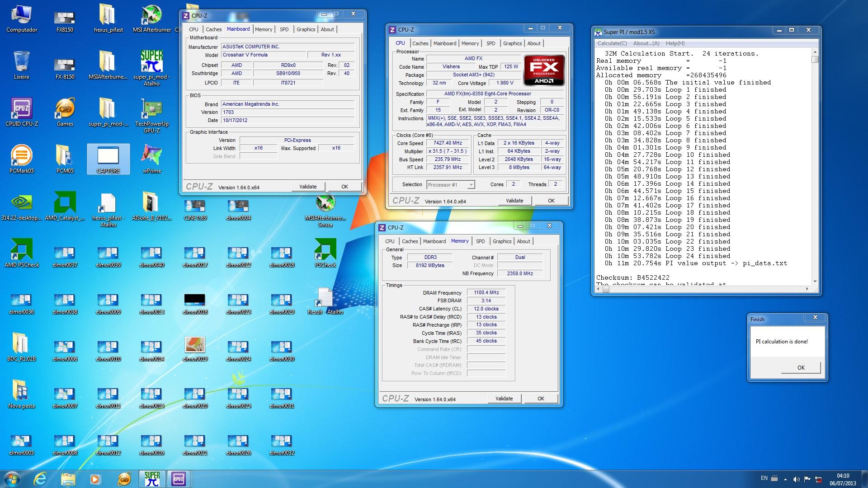Open the hexus_pifast folder icon
Screen dimensions: 868x488
108,19
